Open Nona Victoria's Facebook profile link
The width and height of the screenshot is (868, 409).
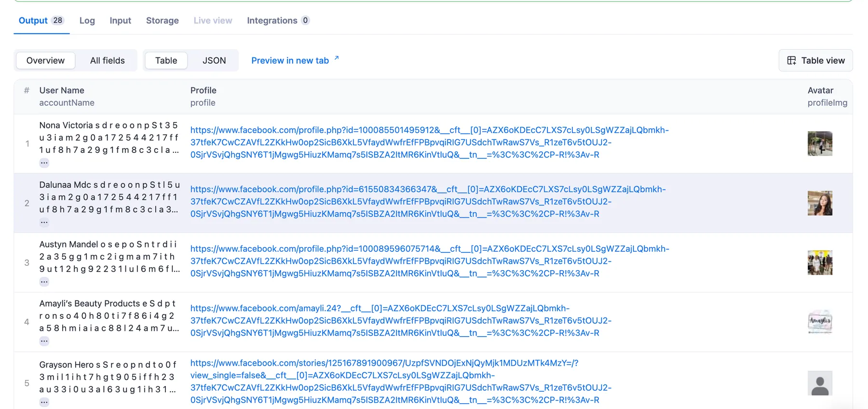(429, 142)
